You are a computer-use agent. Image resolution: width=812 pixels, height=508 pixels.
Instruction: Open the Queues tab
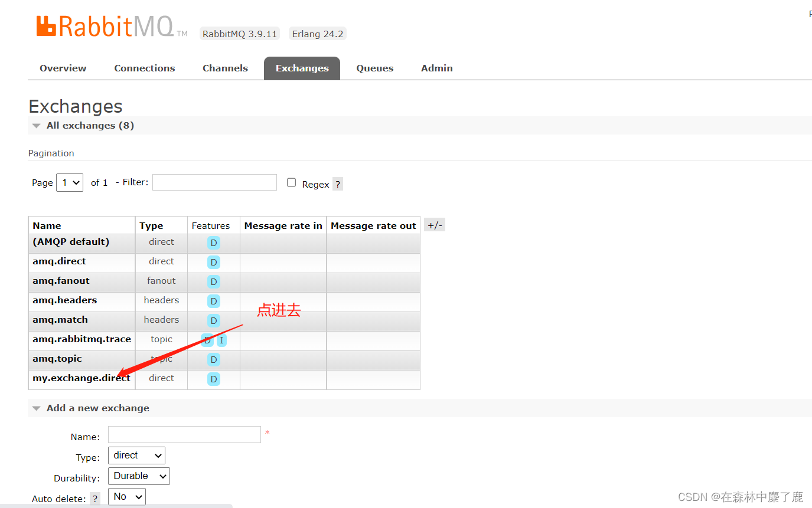coord(375,68)
